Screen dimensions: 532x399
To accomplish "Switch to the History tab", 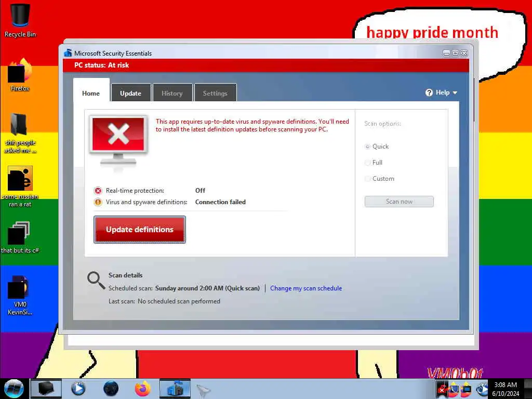I will pyautogui.click(x=172, y=93).
